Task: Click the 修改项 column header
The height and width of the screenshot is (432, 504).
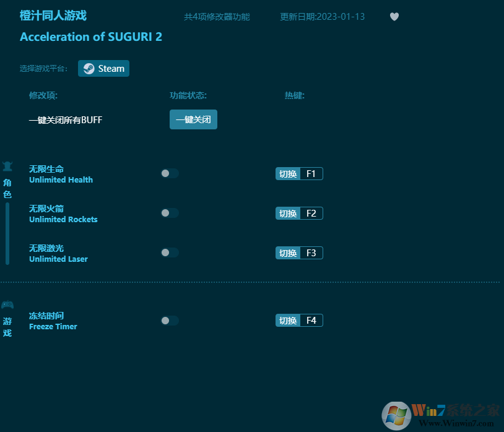Action: [43, 95]
